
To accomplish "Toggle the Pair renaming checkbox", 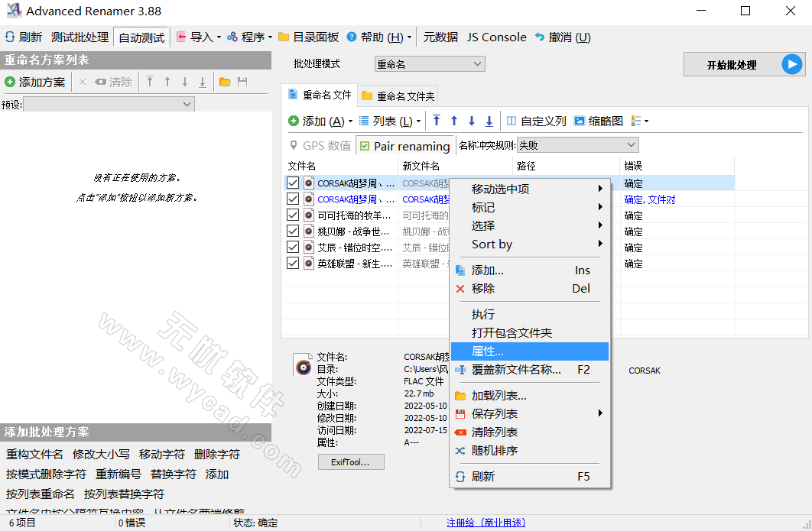I will (x=365, y=146).
